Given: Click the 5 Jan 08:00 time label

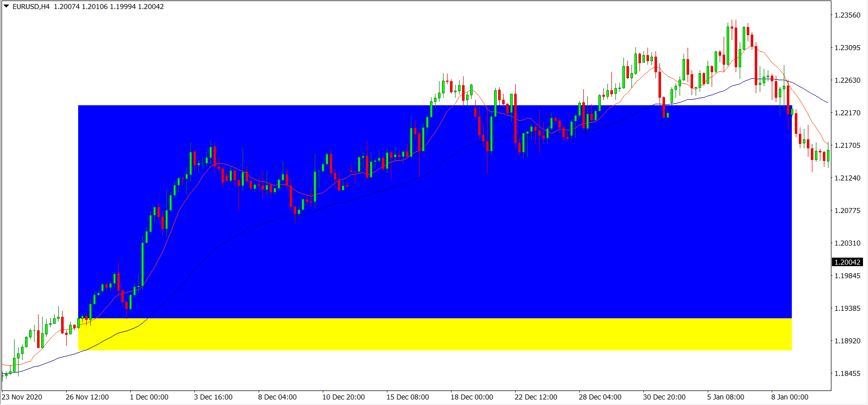Looking at the screenshot, I should tap(726, 397).
